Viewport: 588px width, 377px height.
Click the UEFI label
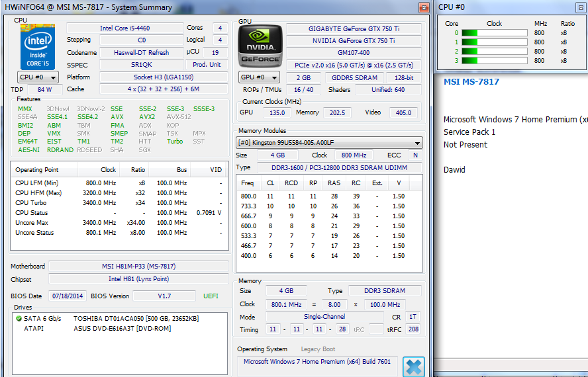click(211, 296)
